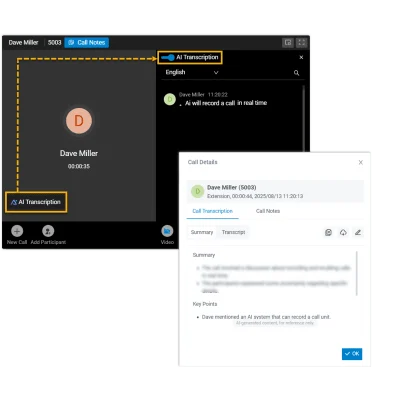
Task: Click the AI Transcription button below avatar
Action: click(x=36, y=202)
